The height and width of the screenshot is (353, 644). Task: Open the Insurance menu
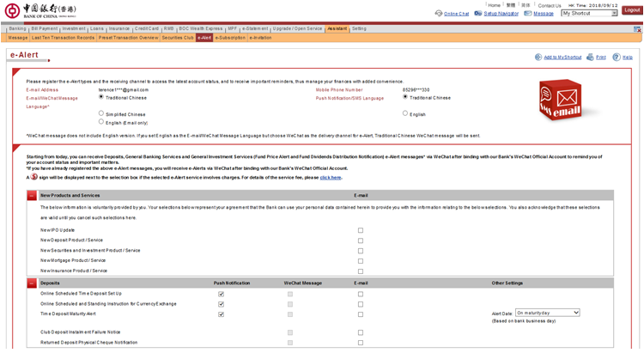coord(119,28)
